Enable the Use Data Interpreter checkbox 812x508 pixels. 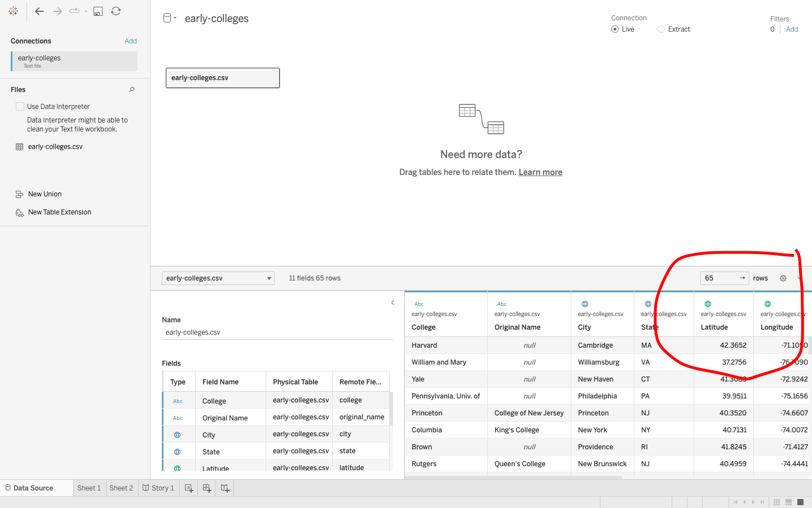tap(20, 106)
